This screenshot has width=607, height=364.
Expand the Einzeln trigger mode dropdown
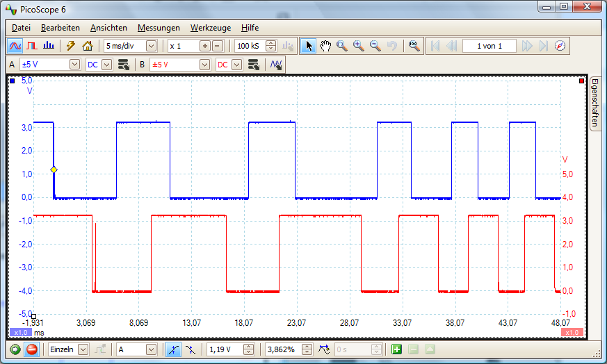83,349
